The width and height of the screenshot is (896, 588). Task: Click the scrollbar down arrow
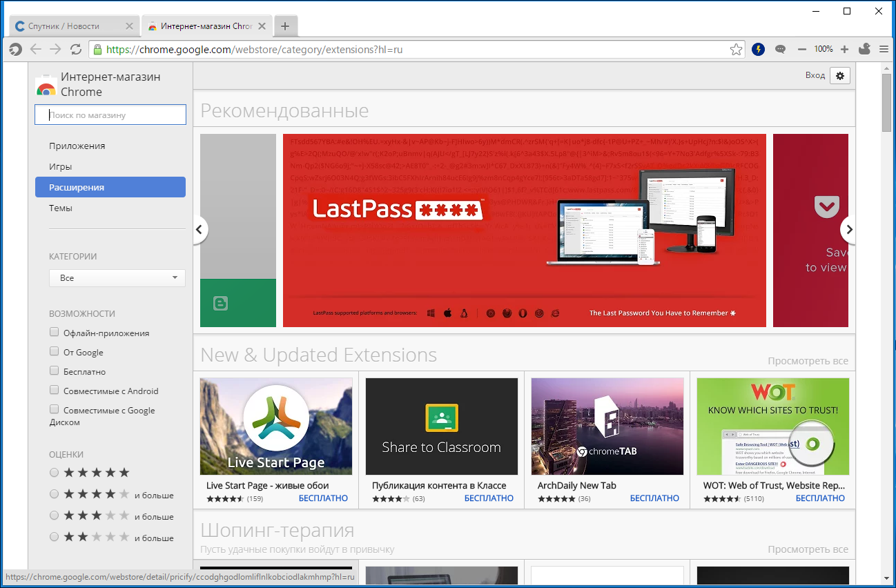coord(887,577)
